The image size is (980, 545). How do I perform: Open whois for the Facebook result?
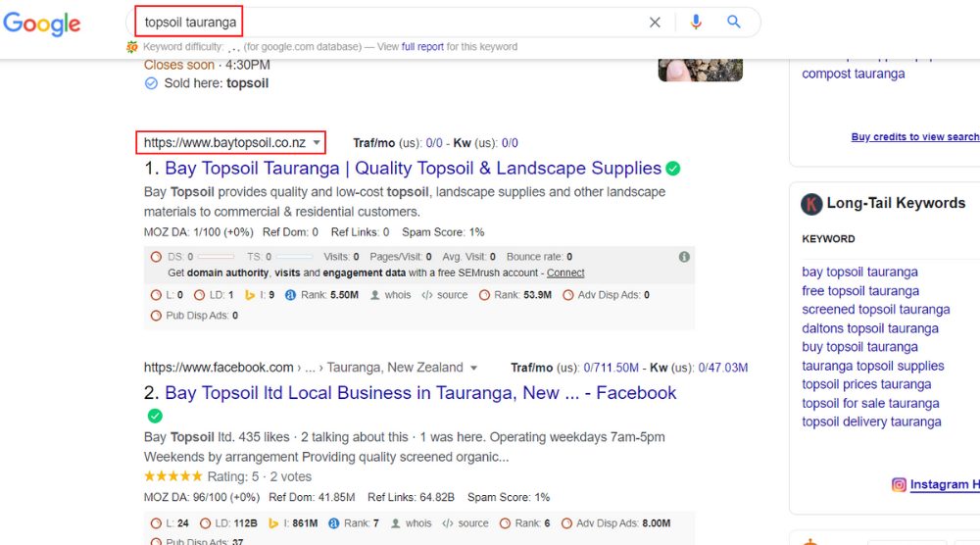412,523
